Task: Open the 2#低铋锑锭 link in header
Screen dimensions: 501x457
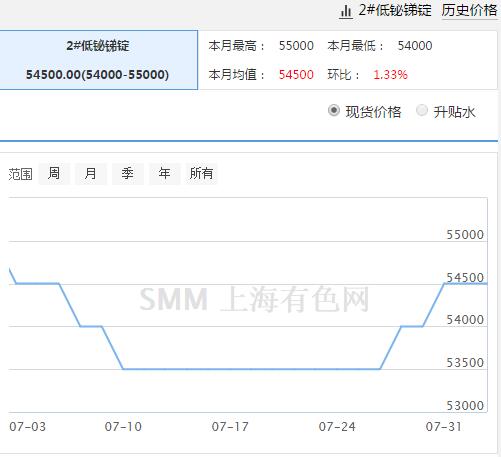Action: 395,10
